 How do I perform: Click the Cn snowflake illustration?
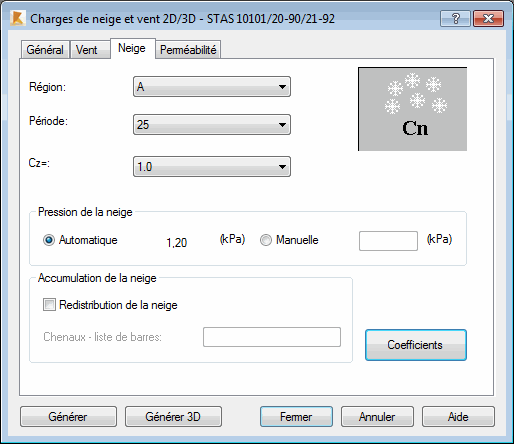[412, 109]
